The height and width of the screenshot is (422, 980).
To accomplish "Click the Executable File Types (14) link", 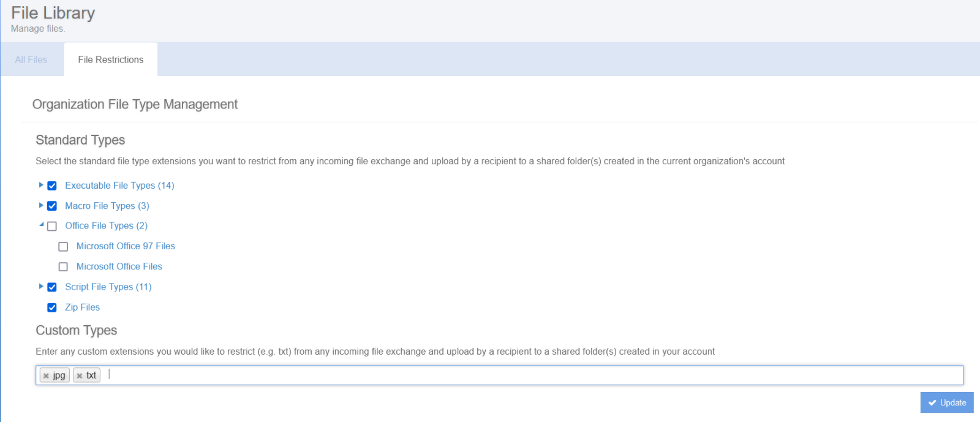I will click(x=119, y=186).
